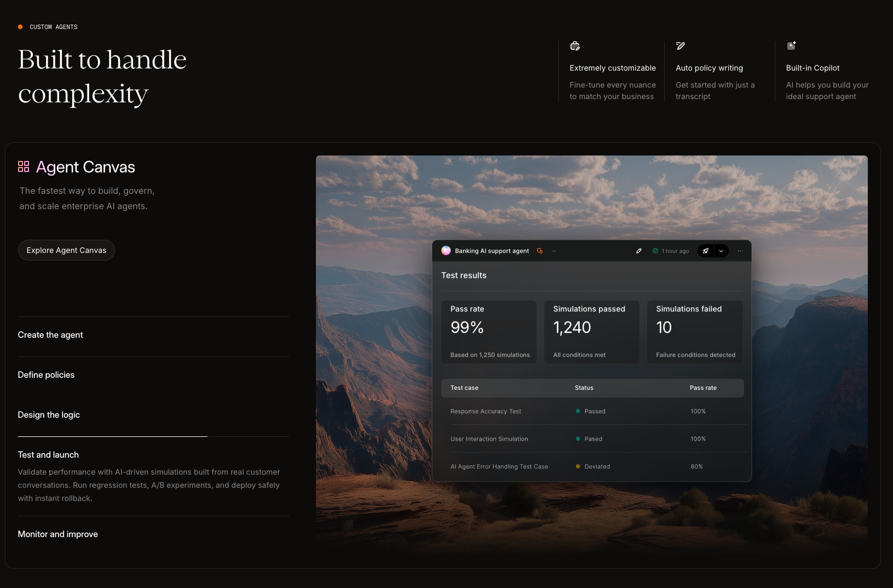
Task: Select the Test and launch step
Action: (154, 476)
